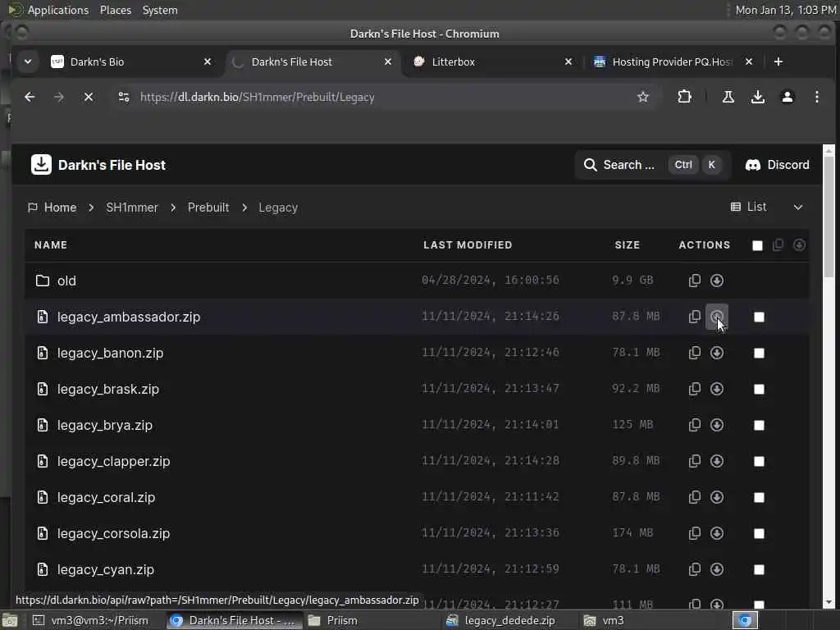840x630 pixels.
Task: Check the box for legacy_banon.zip
Action: point(759,353)
